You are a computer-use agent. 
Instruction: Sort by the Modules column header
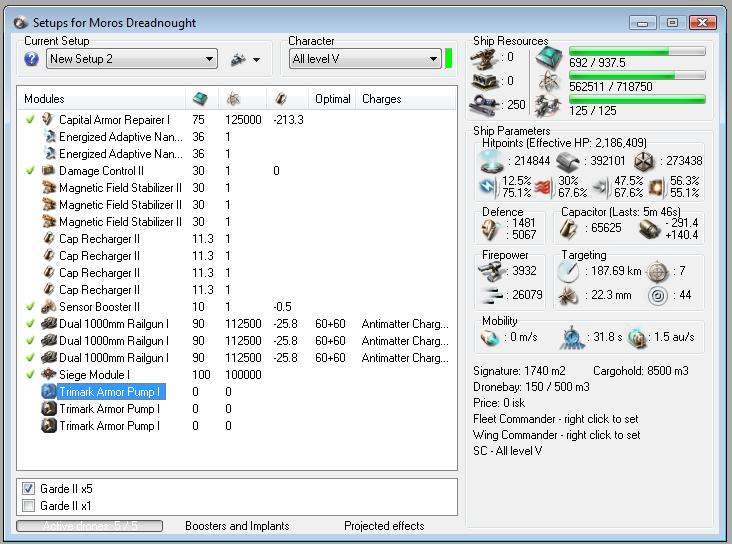point(44,99)
